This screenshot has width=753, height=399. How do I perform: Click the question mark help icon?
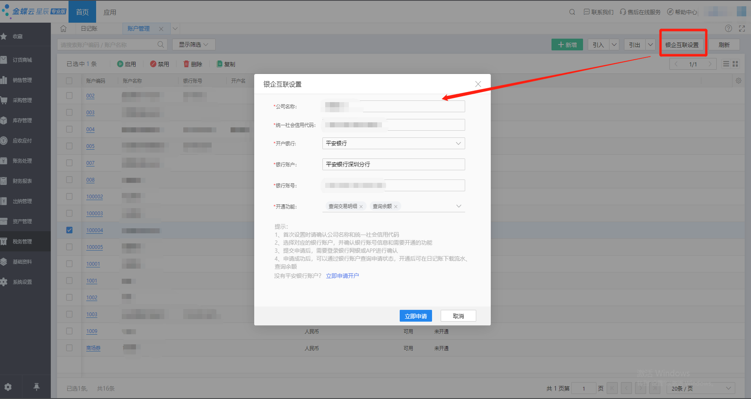click(729, 29)
